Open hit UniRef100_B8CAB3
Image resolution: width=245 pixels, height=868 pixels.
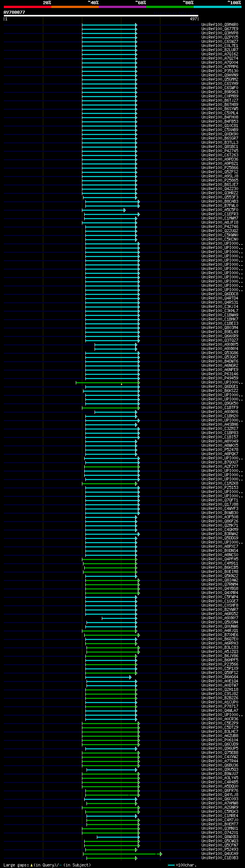[220, 202]
